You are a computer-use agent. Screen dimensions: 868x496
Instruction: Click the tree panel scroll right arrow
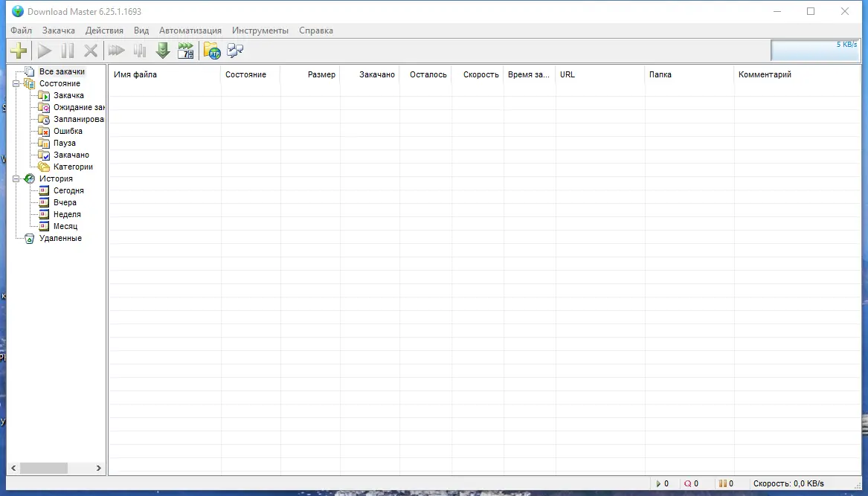[98, 468]
